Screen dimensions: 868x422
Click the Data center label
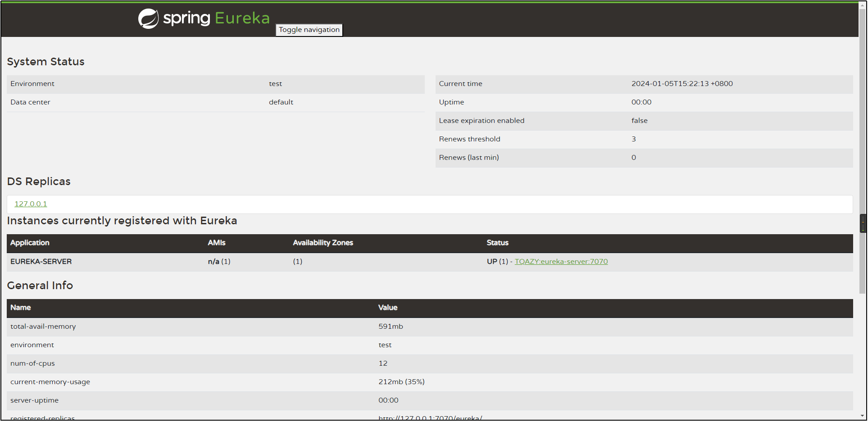(x=30, y=102)
